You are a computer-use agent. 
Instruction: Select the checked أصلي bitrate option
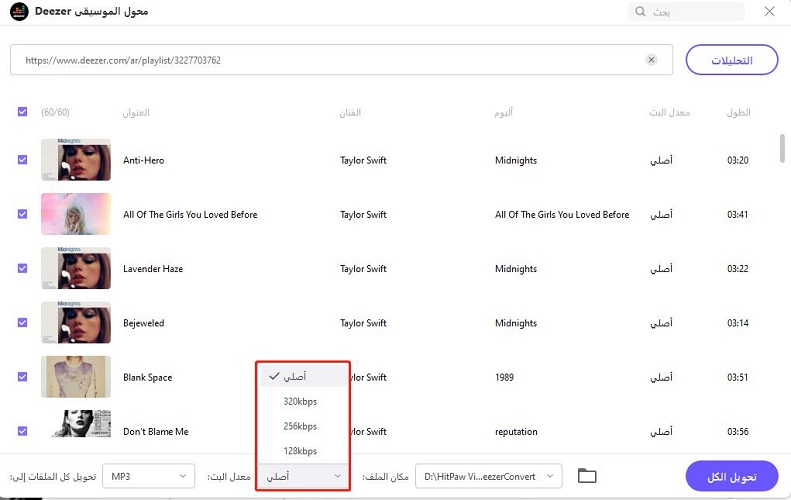tap(303, 376)
